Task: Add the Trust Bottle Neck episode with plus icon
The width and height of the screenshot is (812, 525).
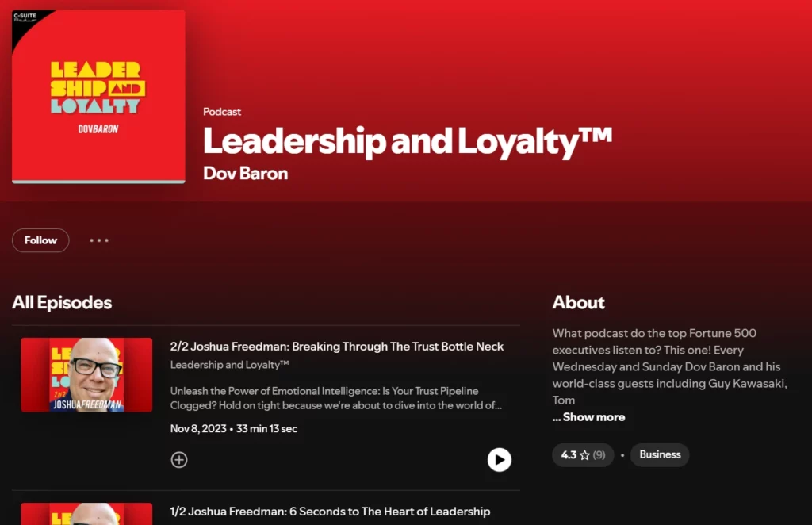Action: [179, 459]
